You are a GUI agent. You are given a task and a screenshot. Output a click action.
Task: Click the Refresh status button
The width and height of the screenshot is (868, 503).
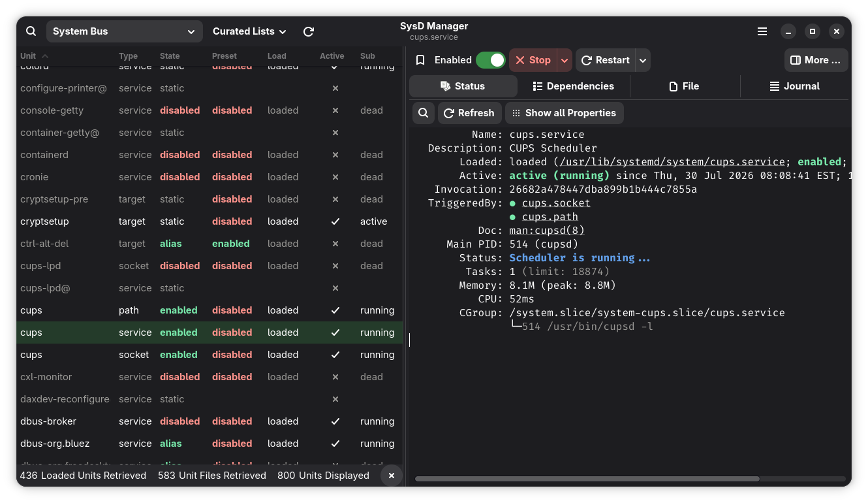point(470,113)
